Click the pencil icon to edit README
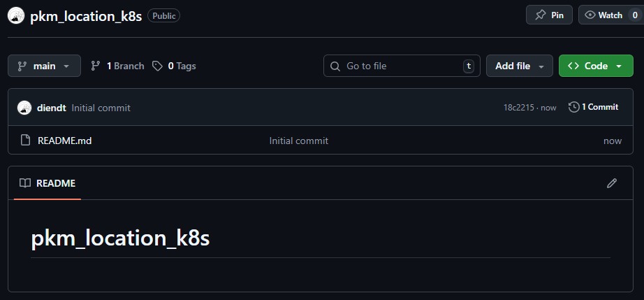 [612, 183]
